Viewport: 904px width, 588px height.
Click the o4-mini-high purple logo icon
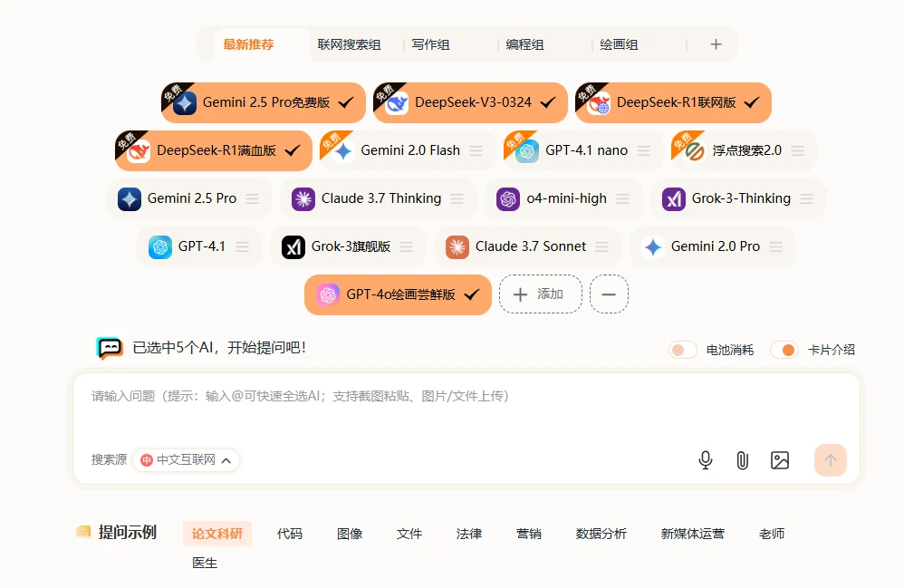[508, 199]
